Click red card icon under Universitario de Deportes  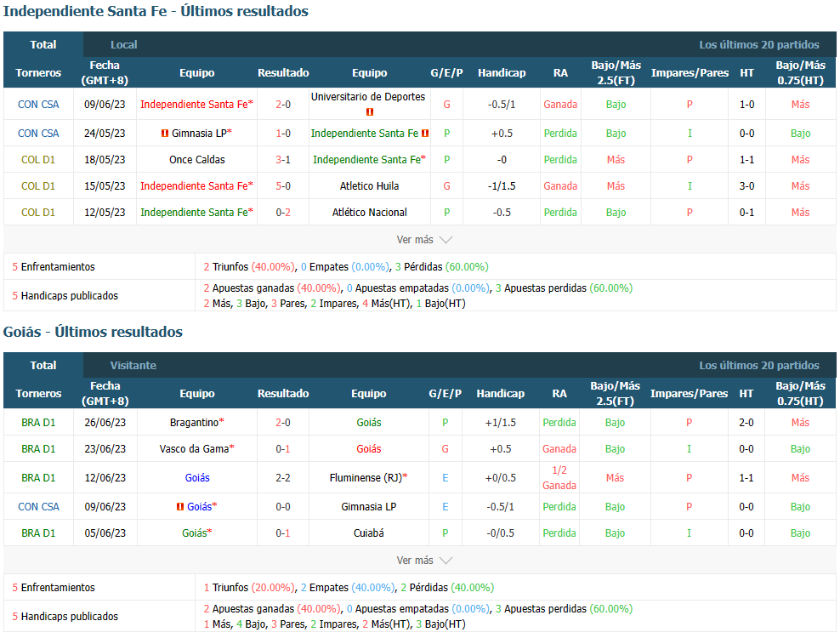(x=370, y=112)
